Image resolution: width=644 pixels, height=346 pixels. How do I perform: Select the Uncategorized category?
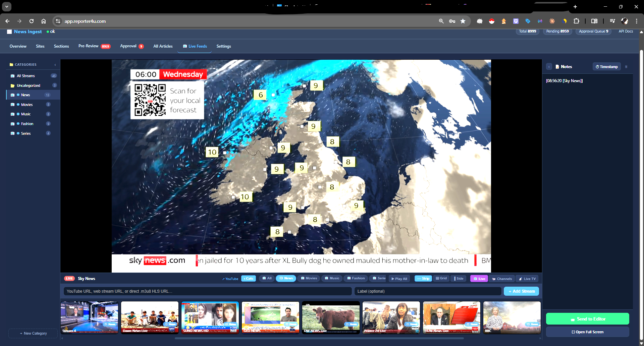(33, 85)
